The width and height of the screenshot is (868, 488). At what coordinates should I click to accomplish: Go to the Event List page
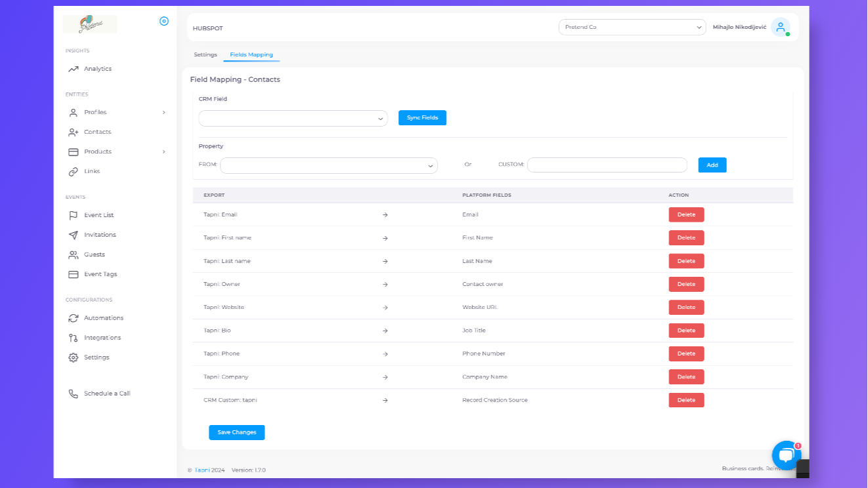click(x=99, y=214)
